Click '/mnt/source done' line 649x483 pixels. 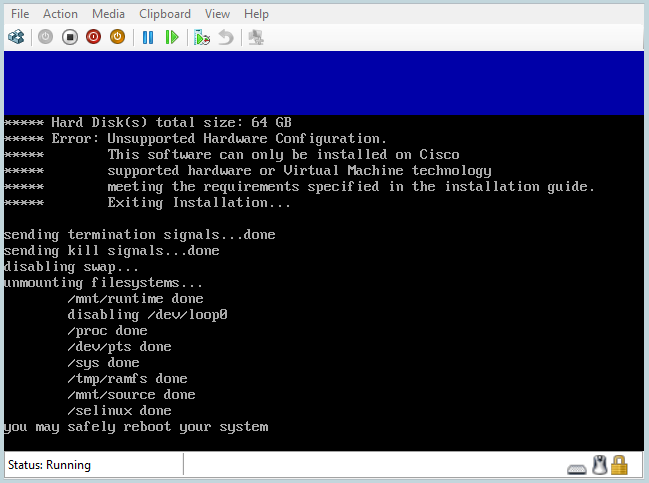pos(131,394)
